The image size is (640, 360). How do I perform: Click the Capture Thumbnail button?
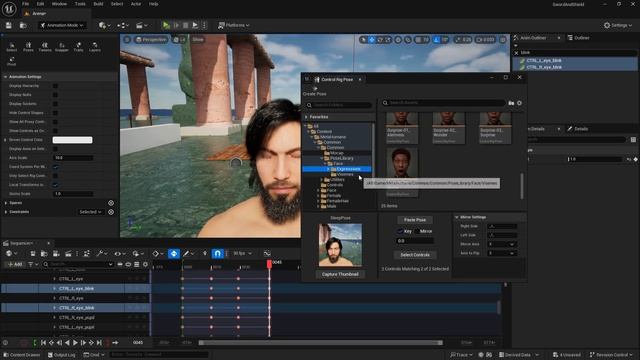(340, 274)
